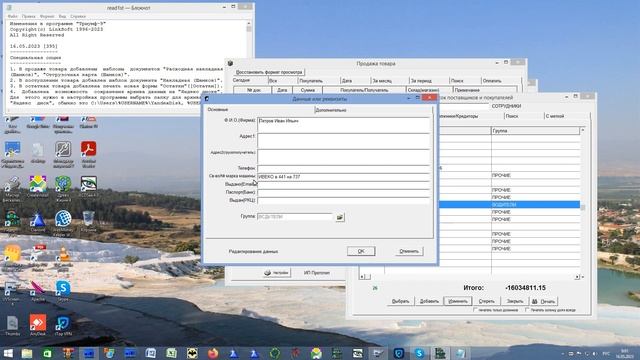
Task: Click the Группа column header
Action: (x=535, y=131)
